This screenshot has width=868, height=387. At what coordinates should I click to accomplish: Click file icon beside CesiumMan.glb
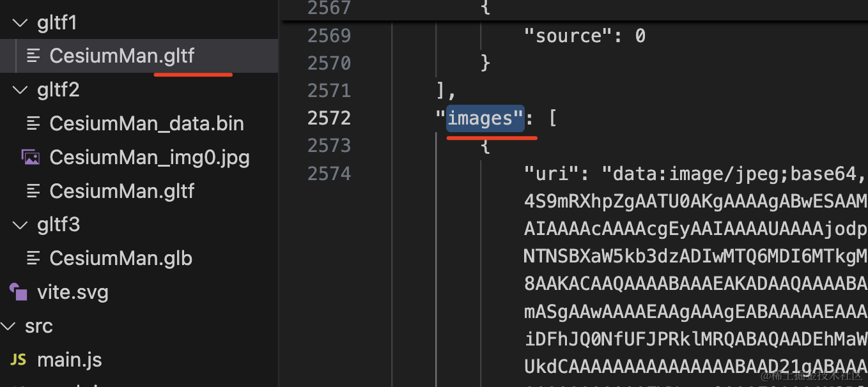(33, 258)
